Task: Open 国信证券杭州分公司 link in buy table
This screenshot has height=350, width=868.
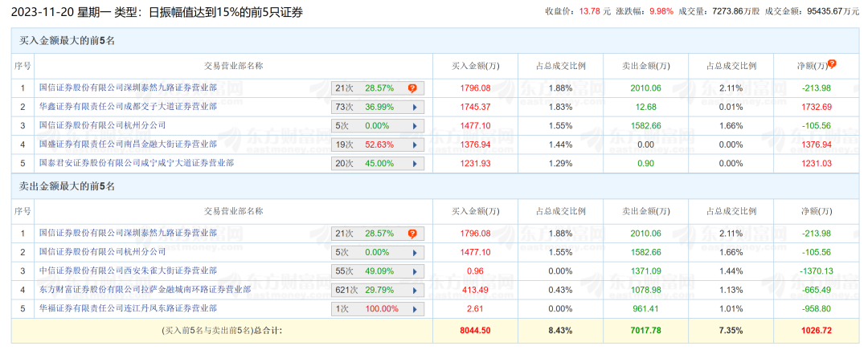Action: [102, 125]
